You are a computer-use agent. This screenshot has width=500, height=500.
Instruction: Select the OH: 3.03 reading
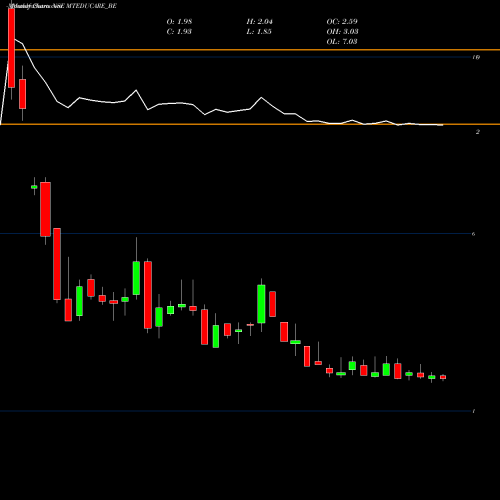[x=342, y=32]
